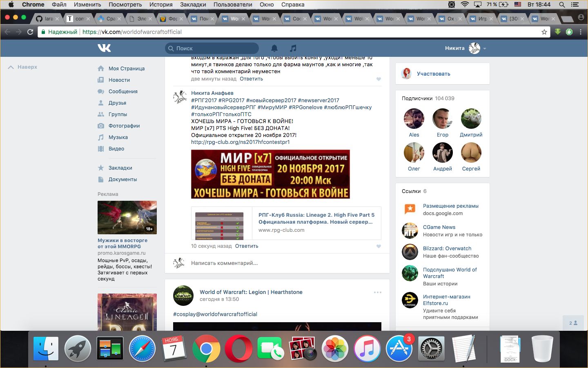Click the green download arrow extension icon

558,32
